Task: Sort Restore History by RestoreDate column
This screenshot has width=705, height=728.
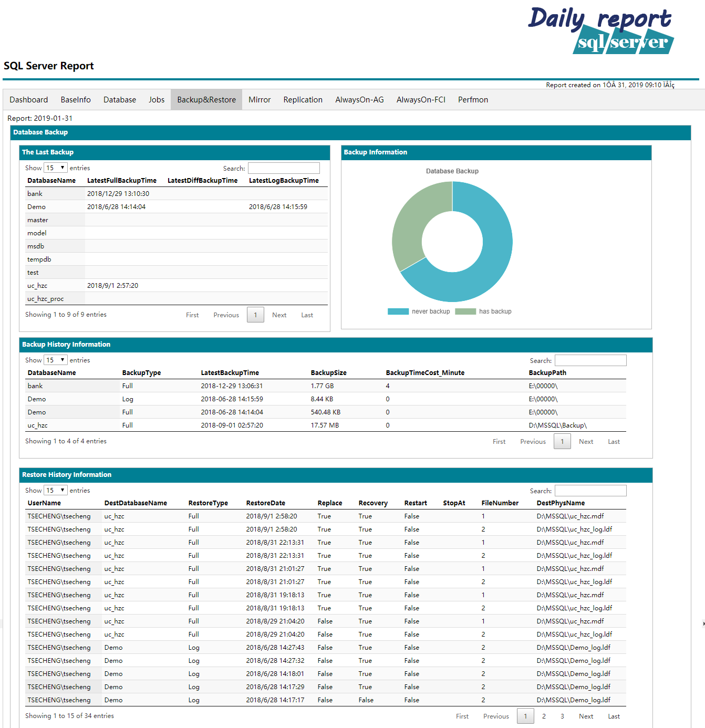Action: pos(265,503)
